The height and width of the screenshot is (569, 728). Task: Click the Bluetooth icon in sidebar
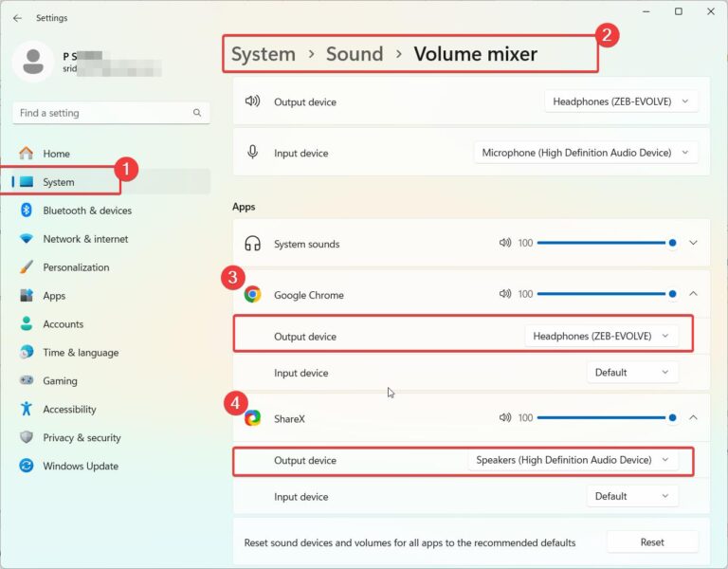pos(27,210)
